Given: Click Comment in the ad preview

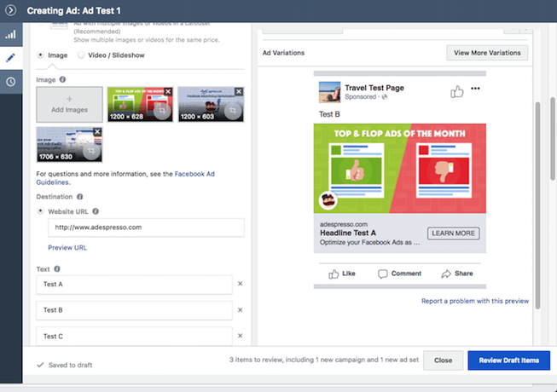Looking at the screenshot, I should pyautogui.click(x=400, y=274).
